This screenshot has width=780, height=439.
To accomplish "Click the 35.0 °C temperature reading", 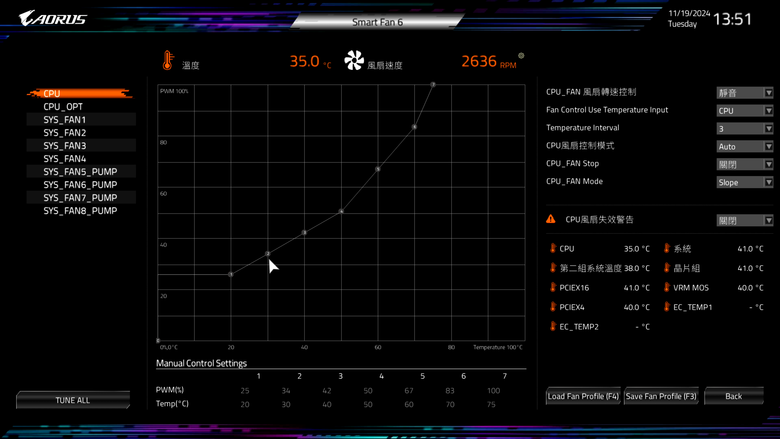I will [310, 61].
